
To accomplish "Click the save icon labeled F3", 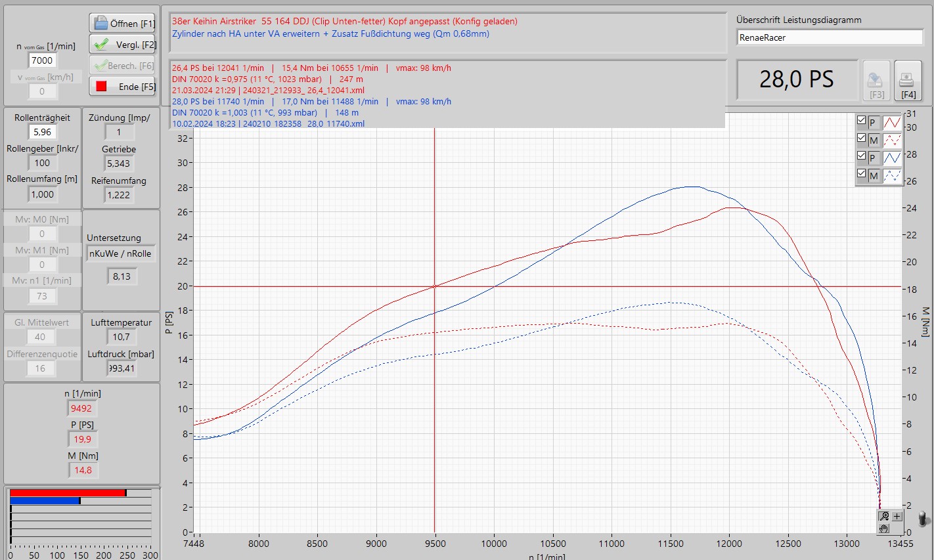I will pyautogui.click(x=876, y=81).
